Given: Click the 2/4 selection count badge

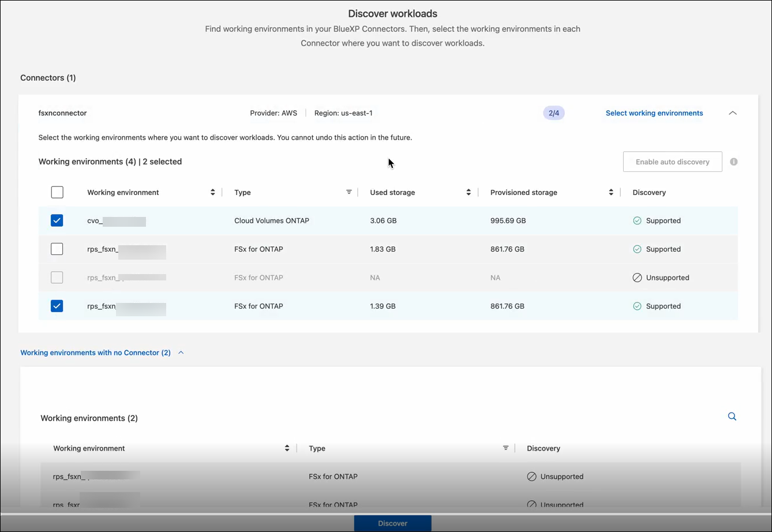Looking at the screenshot, I should tap(553, 113).
